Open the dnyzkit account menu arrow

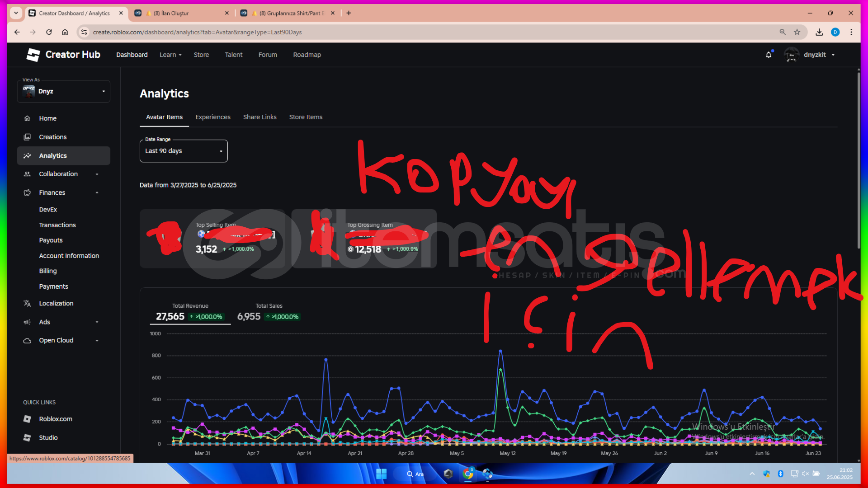point(833,55)
